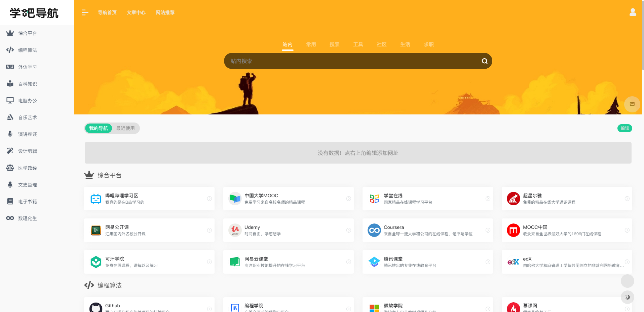Expand details arrow on 超星尔雅 card

click(627, 199)
